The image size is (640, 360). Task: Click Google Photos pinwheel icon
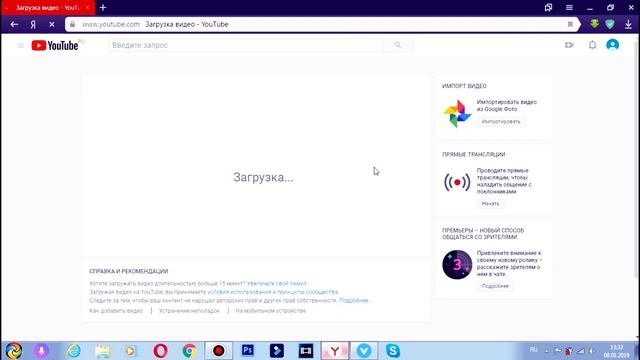(x=457, y=113)
